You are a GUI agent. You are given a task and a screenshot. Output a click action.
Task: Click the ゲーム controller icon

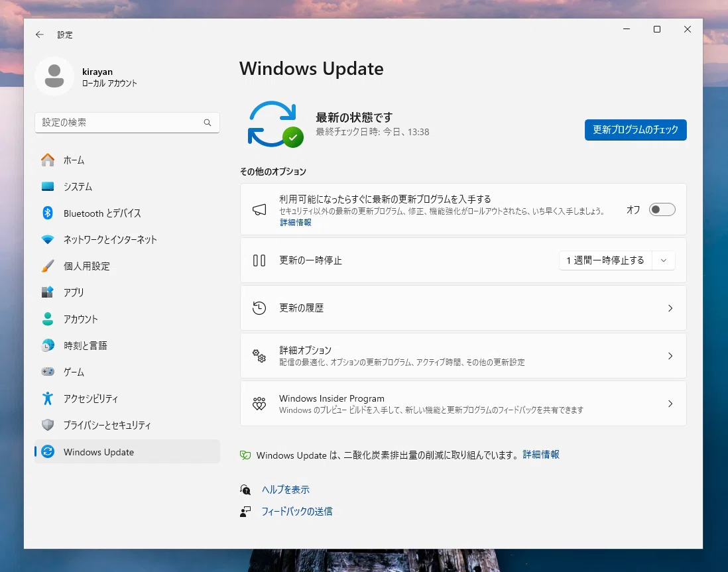click(48, 372)
